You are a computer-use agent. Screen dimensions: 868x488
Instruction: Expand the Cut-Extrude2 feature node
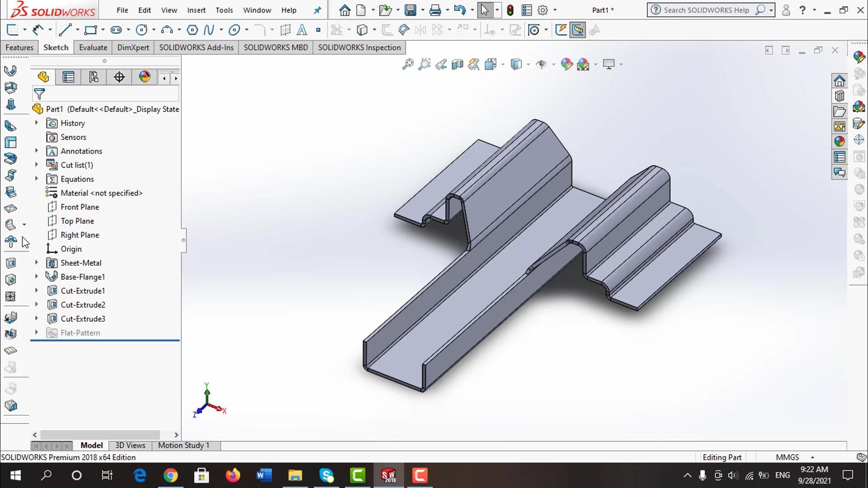[37, 305]
